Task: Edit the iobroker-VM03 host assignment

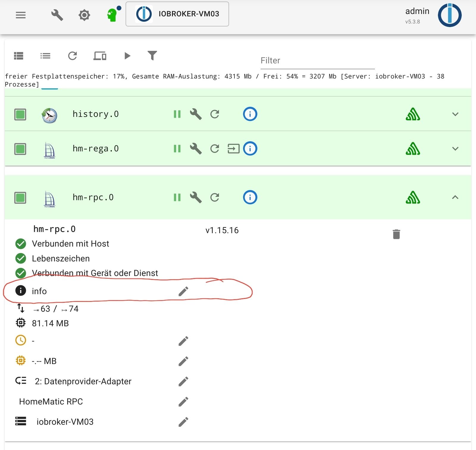Action: [183, 422]
